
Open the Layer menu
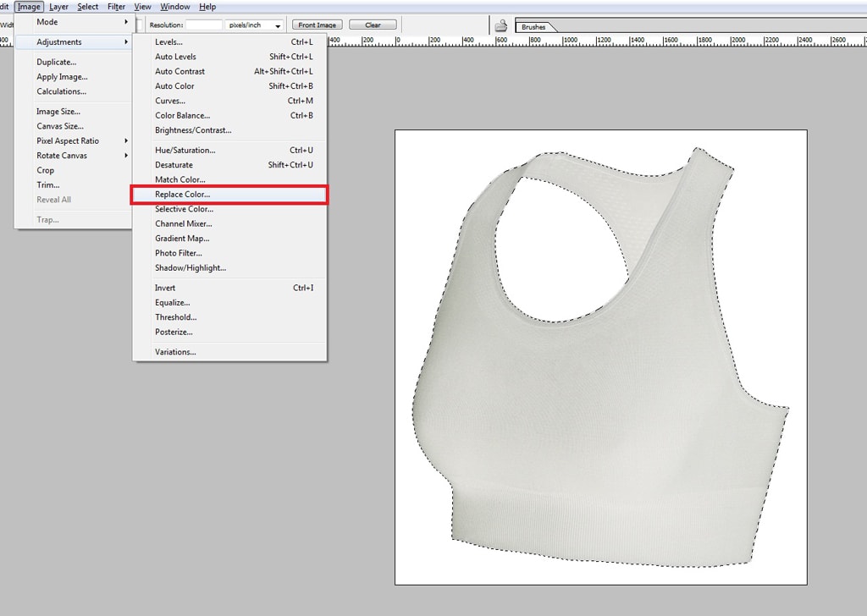click(x=58, y=7)
